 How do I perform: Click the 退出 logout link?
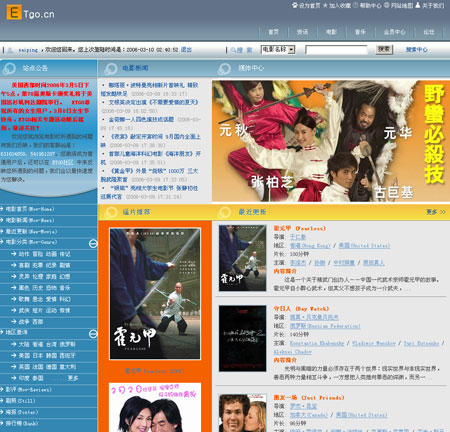[186, 50]
